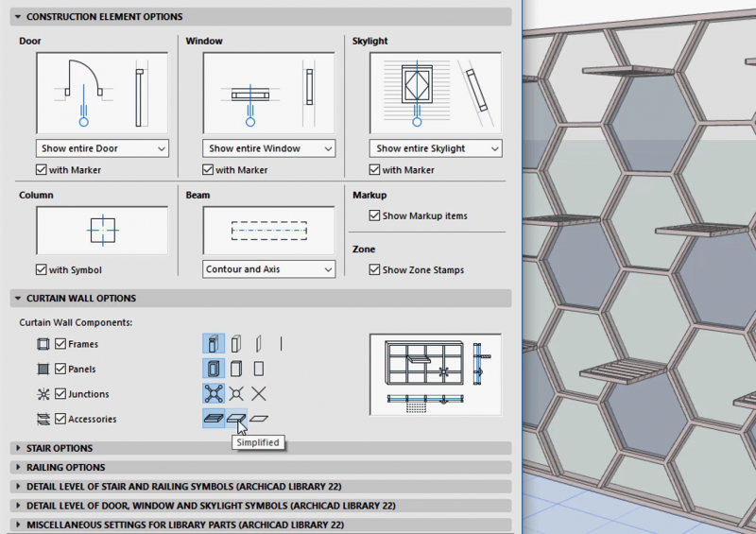Image resolution: width=756 pixels, height=534 pixels.
Task: Uncheck Door with Marker checkbox
Action: pyautogui.click(x=41, y=170)
